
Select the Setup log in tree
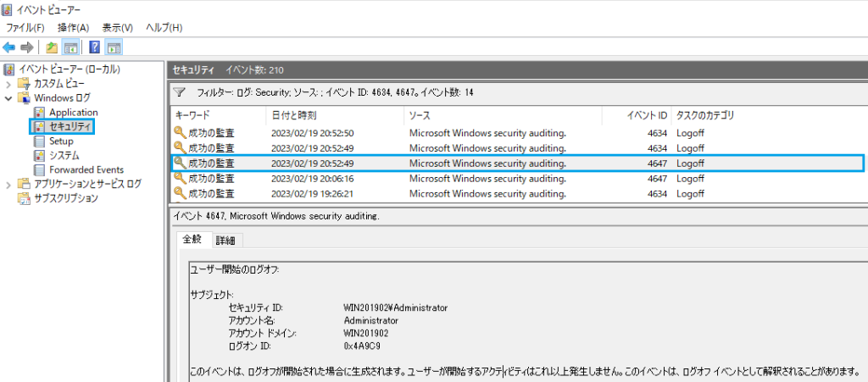pyautogui.click(x=61, y=141)
